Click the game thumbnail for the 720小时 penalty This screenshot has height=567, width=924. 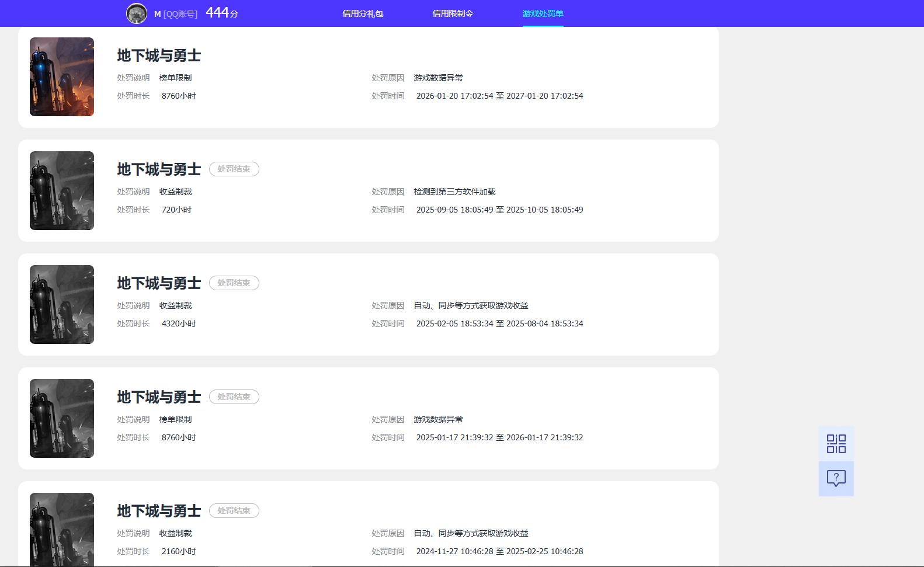click(62, 190)
